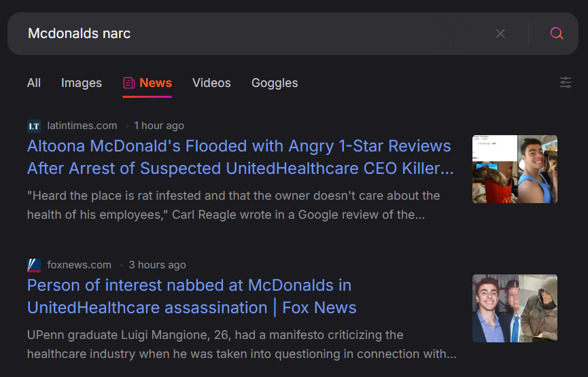Open the Altoona McDonald's 1-Star Reviews headline
Viewport: 588px width, 377px height.
coord(241,157)
